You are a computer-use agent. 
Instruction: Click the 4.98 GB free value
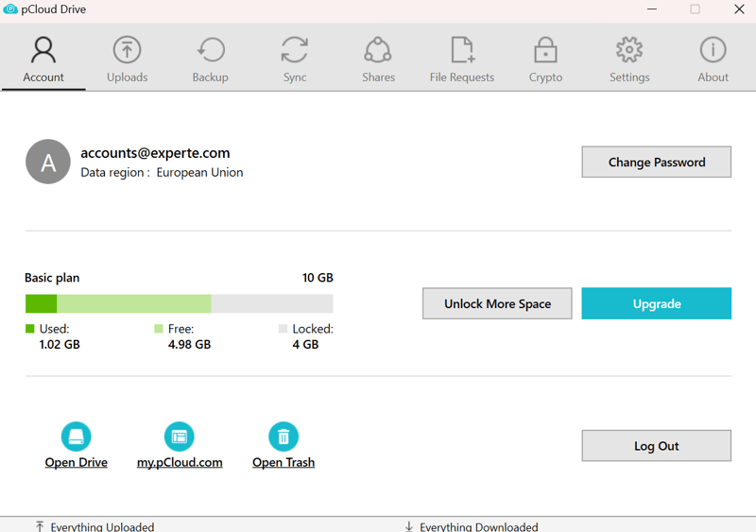pos(190,344)
